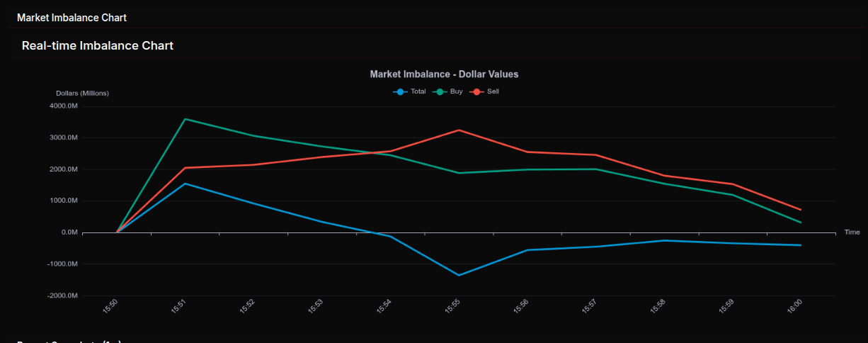This screenshot has width=868, height=343.
Task: Select the Sell line peak at 15:55
Action: point(458,130)
